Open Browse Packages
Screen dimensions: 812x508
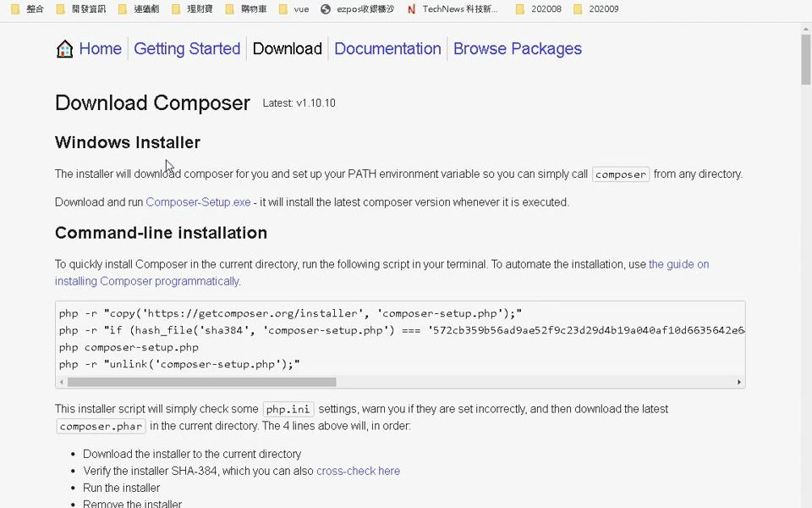(517, 49)
